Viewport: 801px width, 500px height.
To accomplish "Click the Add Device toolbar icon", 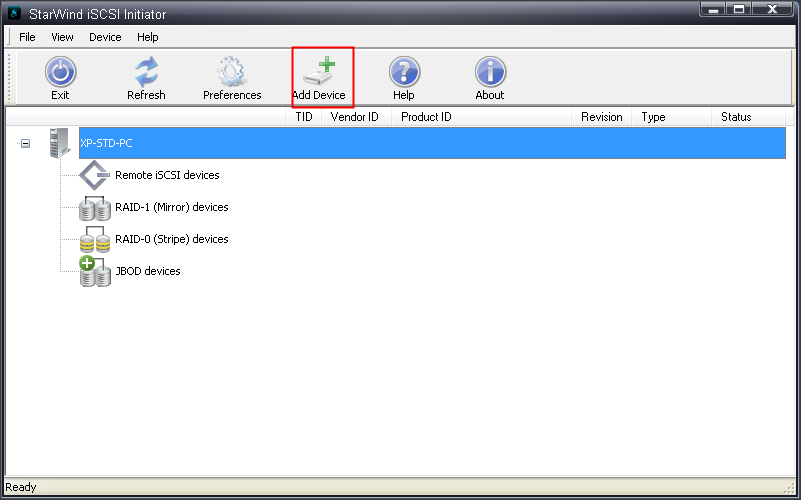I will [x=319, y=72].
